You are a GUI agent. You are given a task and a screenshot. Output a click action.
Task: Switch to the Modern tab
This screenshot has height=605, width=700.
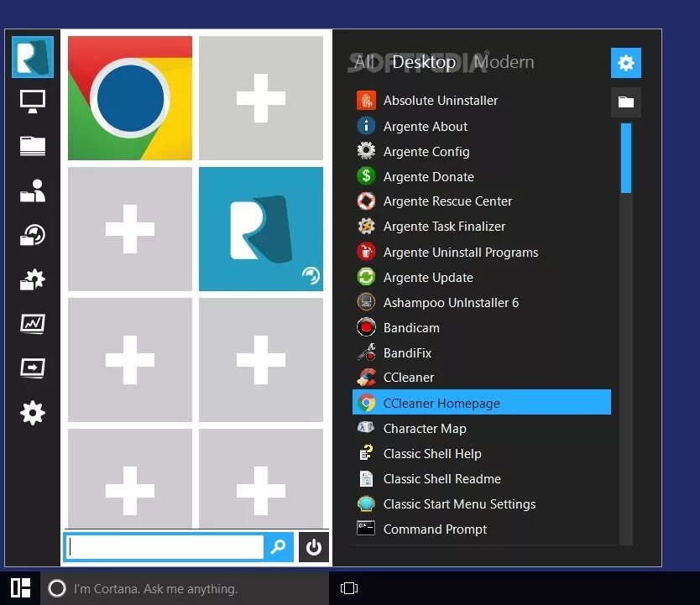(504, 62)
